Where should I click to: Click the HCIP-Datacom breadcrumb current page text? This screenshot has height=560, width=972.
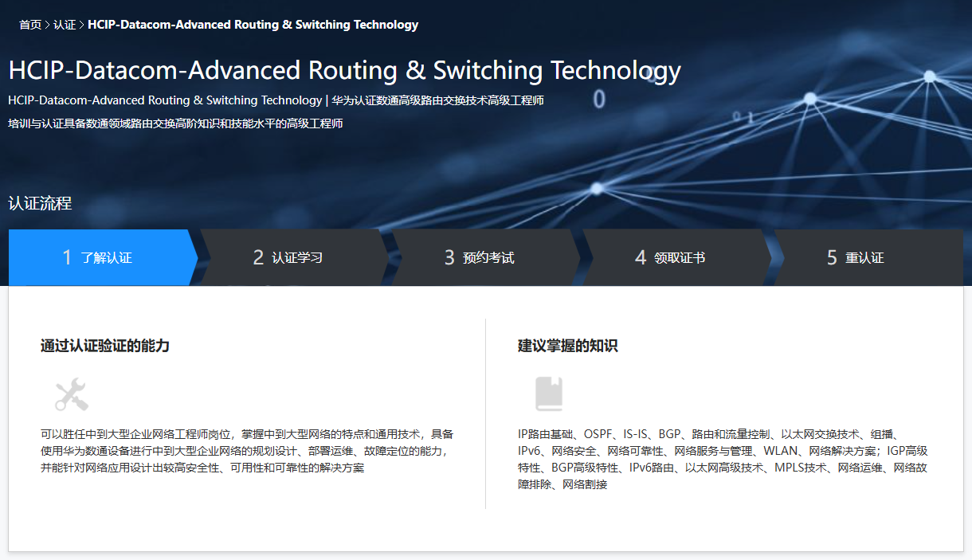pyautogui.click(x=253, y=25)
